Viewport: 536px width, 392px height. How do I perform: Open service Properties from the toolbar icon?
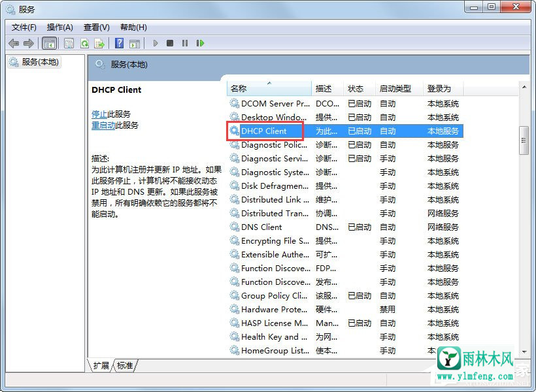69,43
